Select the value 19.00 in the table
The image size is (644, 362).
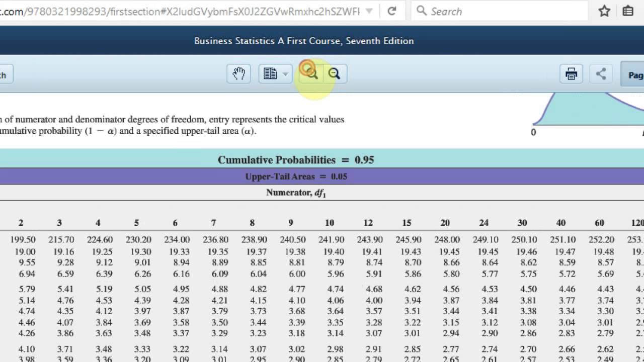pos(25,251)
